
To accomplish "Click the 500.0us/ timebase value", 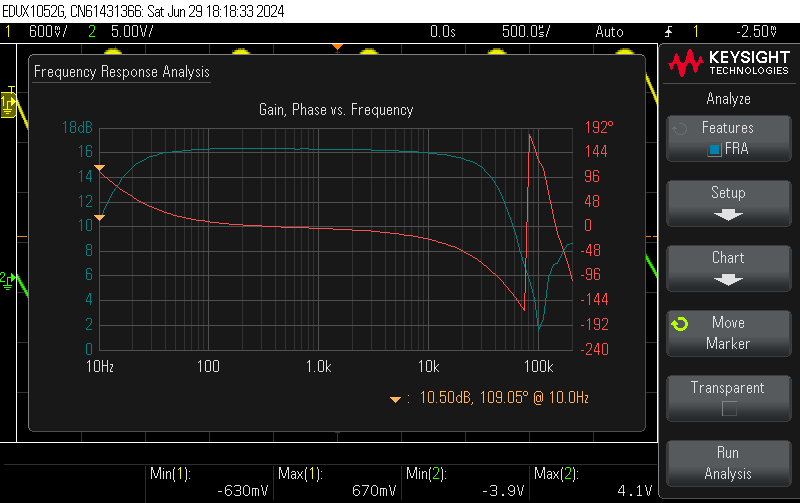I will tap(526, 32).
